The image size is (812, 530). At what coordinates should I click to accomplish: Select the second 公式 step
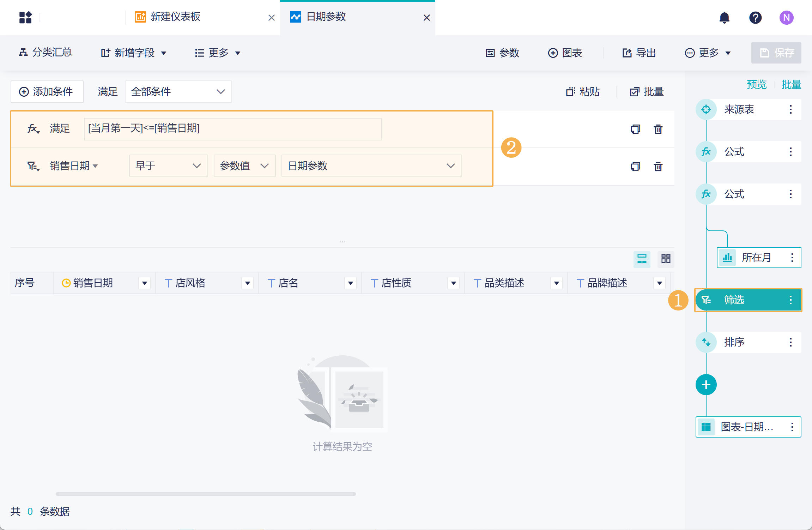pos(748,194)
